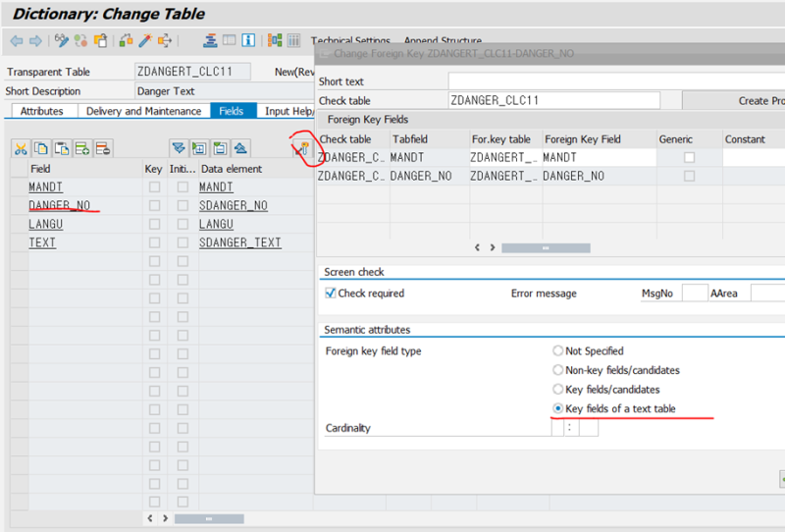The width and height of the screenshot is (785, 532).
Task: Select the Not Specified radio button
Action: (x=557, y=350)
